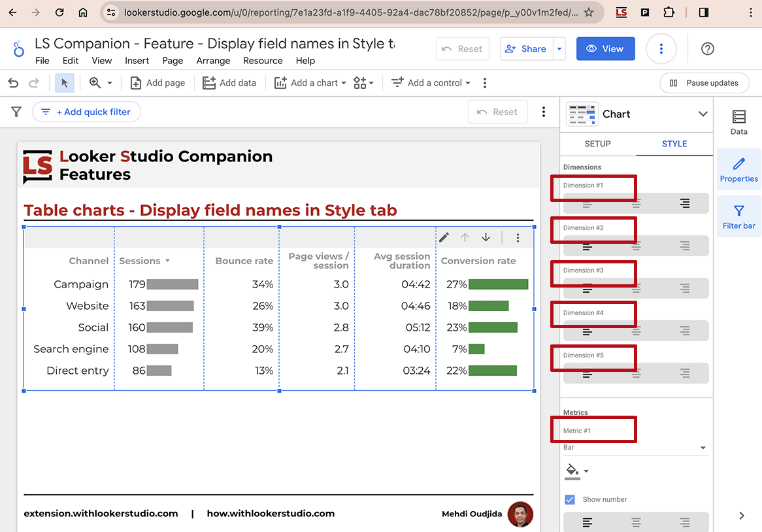Go to browser home icon
The height and width of the screenshot is (532, 762).
point(83,12)
